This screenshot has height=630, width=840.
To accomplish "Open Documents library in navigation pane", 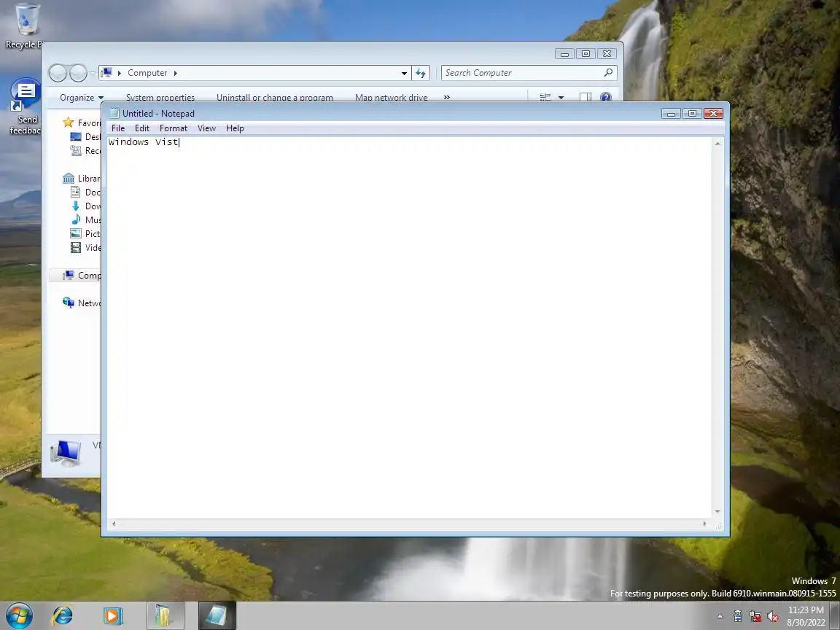I will [x=85, y=192].
